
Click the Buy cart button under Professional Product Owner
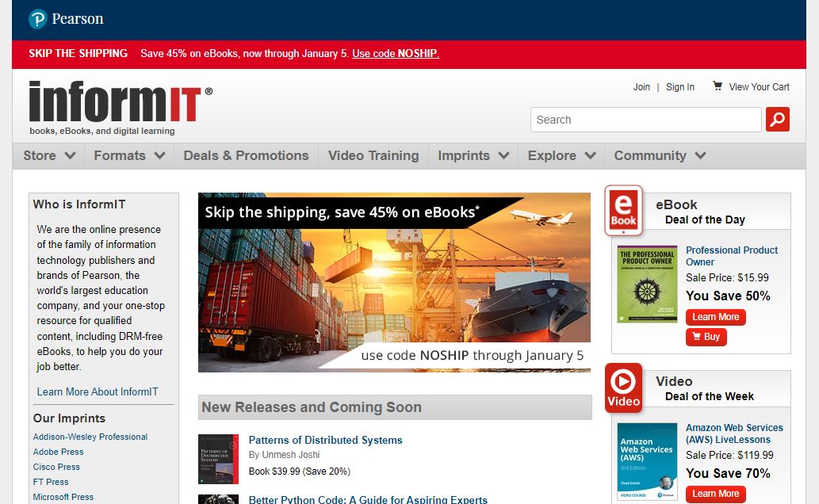[706, 336]
